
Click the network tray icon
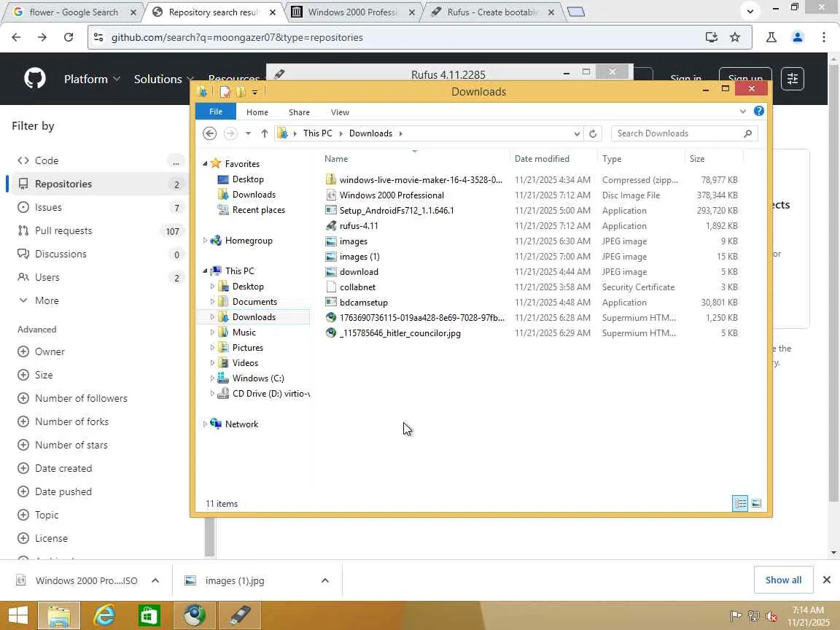pyautogui.click(x=754, y=616)
